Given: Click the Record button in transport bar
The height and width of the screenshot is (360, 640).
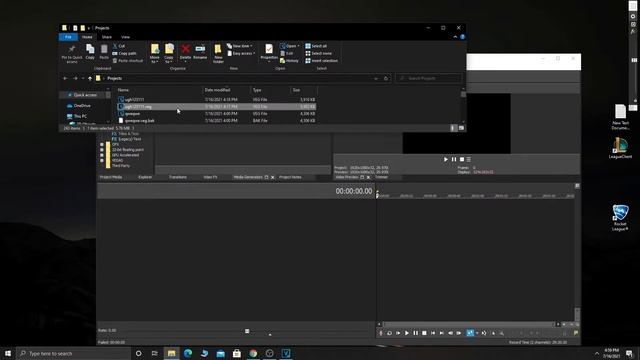Looking at the screenshot, I should [381, 333].
